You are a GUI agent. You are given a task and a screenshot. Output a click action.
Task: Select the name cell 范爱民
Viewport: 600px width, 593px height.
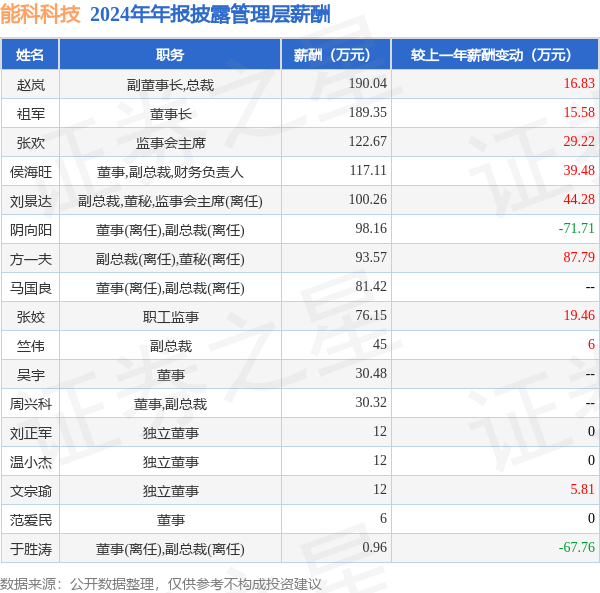tap(31, 520)
